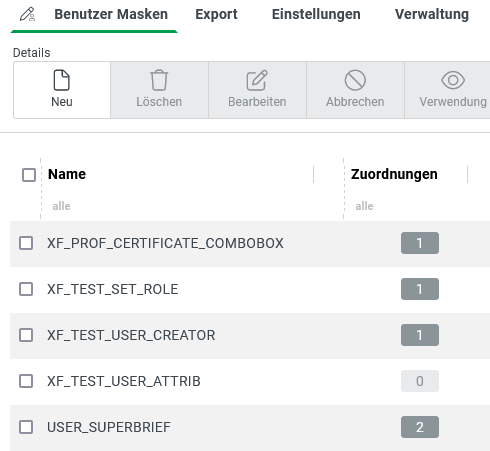The height and width of the screenshot is (451, 490).
Task: Sort by the Zuordnungen column header
Action: tap(394, 174)
